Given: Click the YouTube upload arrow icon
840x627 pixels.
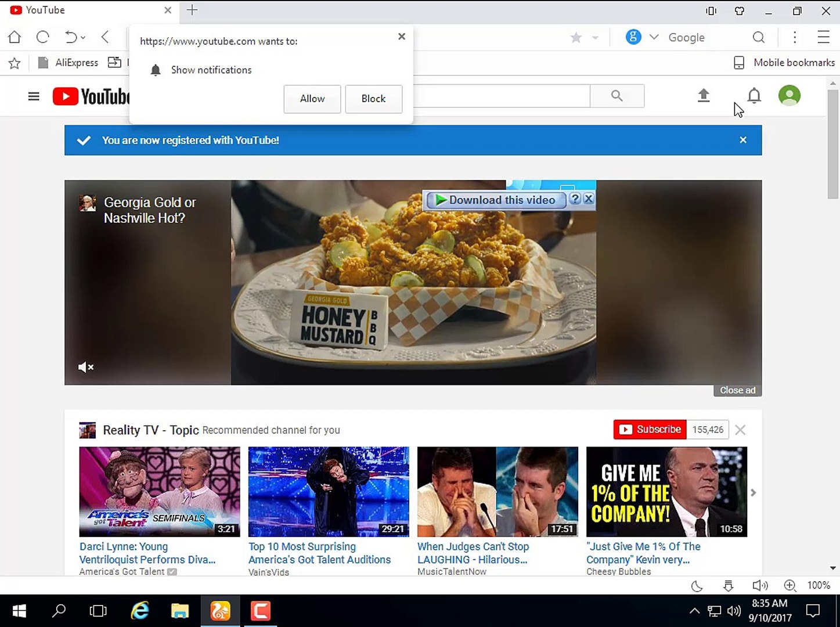Looking at the screenshot, I should (x=704, y=96).
